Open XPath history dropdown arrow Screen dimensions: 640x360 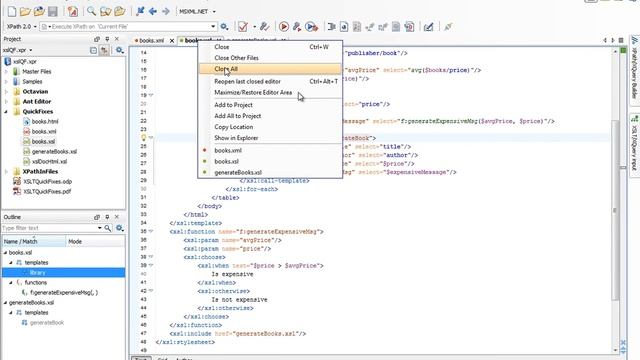[213, 27]
